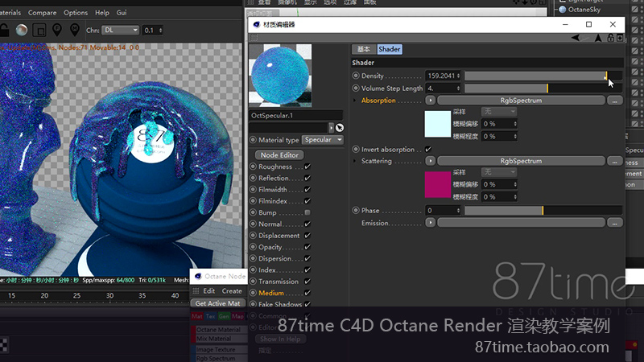This screenshot has height=362, width=644.
Task: Open the Help menu in Live Viewer
Action: (102, 13)
